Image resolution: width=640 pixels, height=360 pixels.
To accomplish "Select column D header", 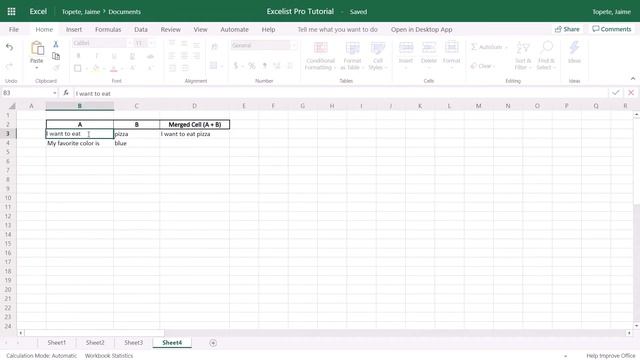I will 194,106.
